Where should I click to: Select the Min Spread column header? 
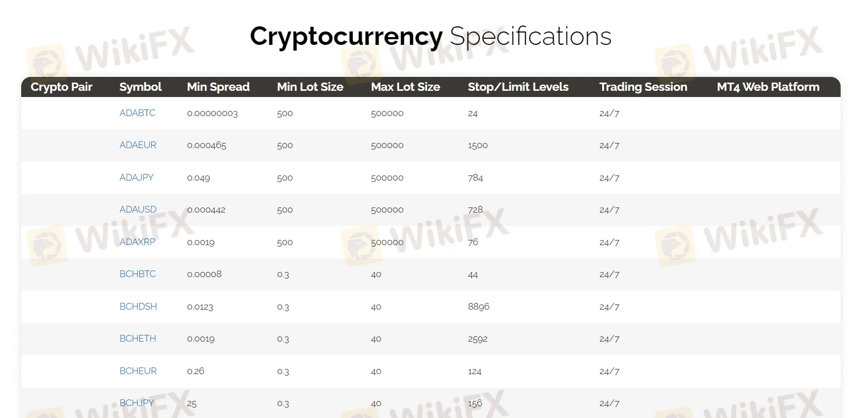218,87
